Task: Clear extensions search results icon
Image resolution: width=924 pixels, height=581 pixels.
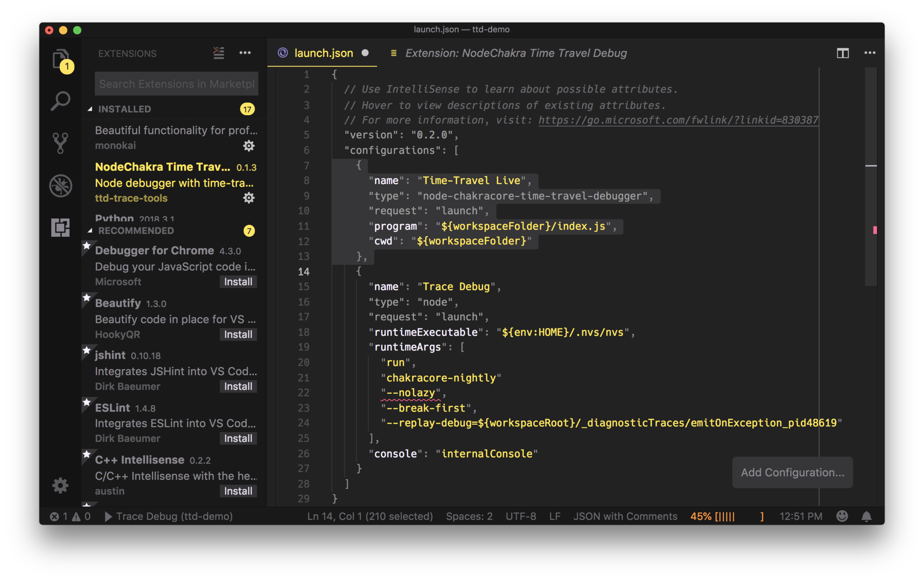Action: (x=219, y=53)
